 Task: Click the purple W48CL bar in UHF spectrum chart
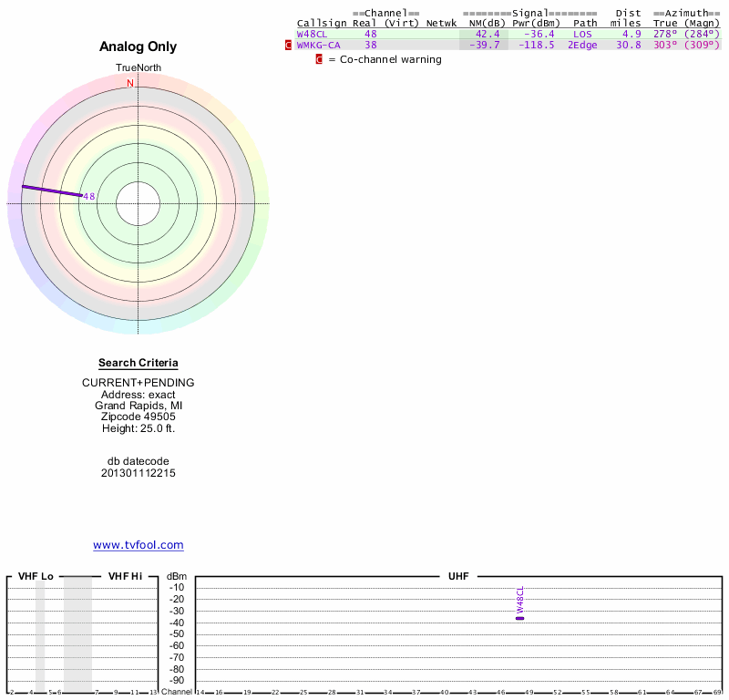(519, 618)
